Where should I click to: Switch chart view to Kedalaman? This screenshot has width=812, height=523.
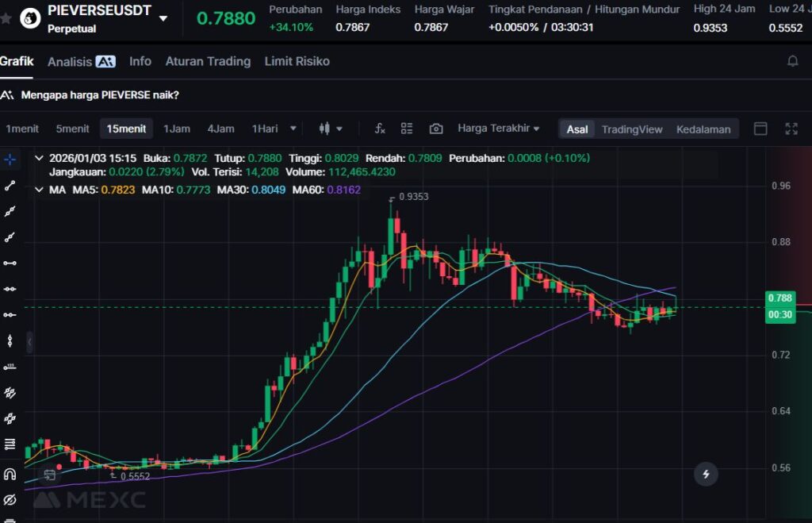point(703,129)
